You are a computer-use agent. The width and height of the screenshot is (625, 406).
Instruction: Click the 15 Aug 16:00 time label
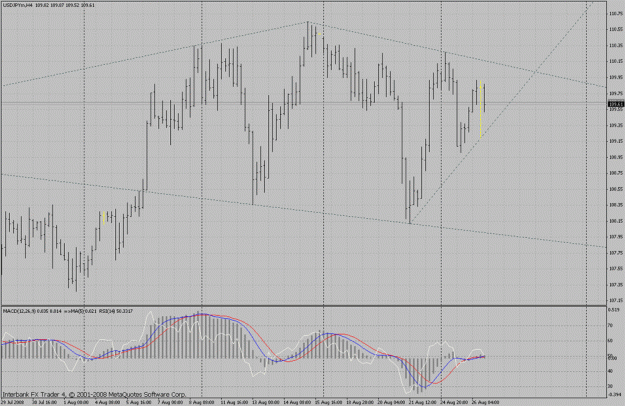328,402
